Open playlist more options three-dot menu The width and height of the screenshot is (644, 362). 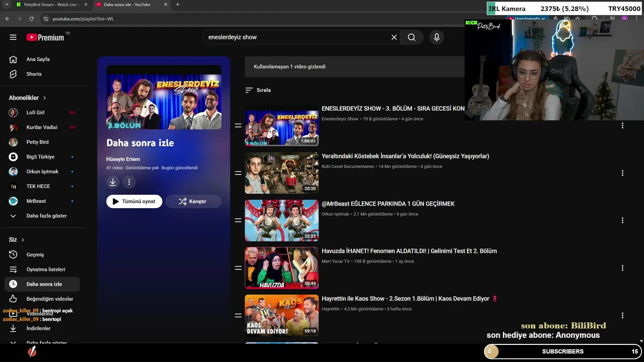pyautogui.click(x=129, y=182)
